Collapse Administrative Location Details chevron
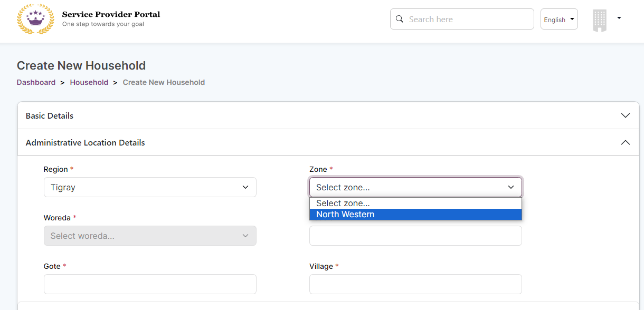Viewport: 644px width, 310px height. tap(626, 142)
